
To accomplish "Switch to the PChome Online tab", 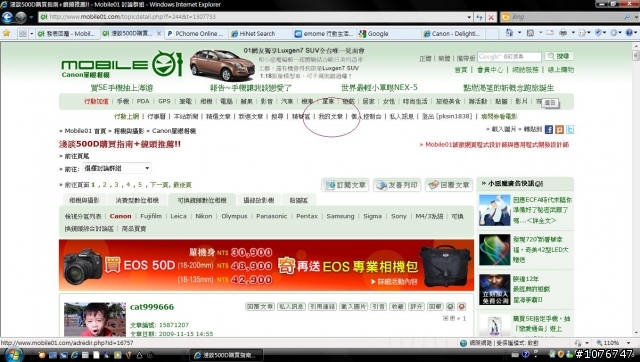I will pyautogui.click(x=196, y=34).
